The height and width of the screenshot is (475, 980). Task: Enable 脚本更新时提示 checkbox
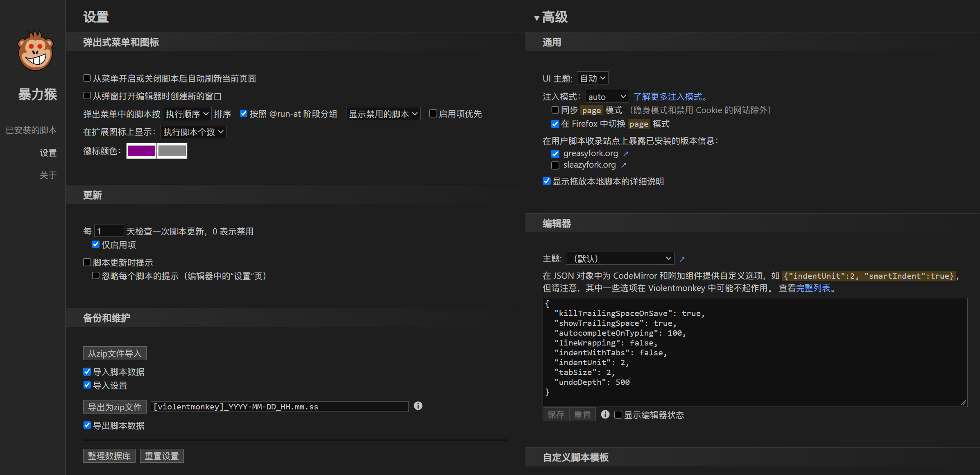87,262
